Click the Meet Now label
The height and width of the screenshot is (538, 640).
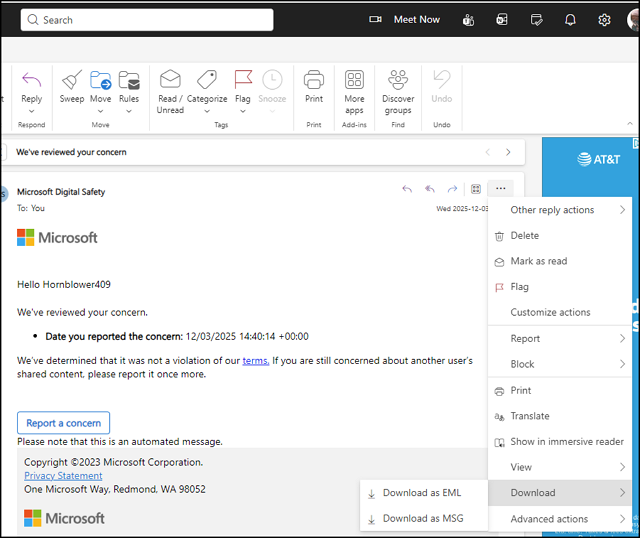[417, 20]
